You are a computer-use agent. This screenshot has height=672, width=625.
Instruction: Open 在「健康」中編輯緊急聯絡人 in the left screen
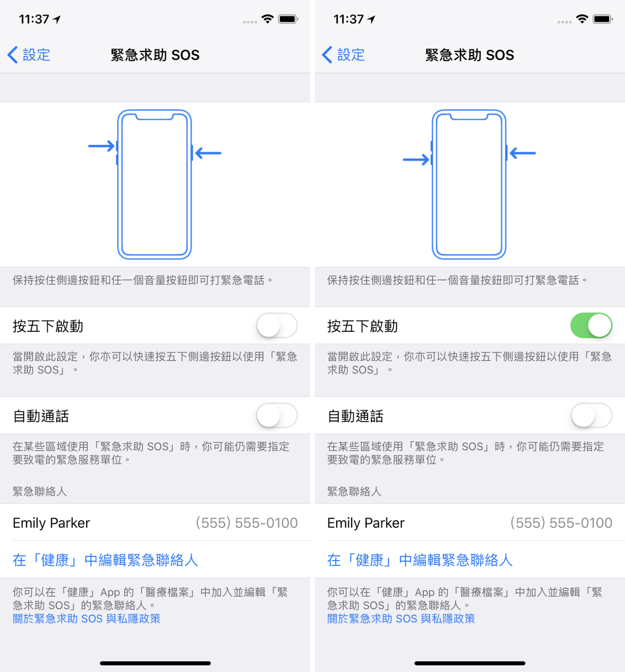pyautogui.click(x=105, y=560)
